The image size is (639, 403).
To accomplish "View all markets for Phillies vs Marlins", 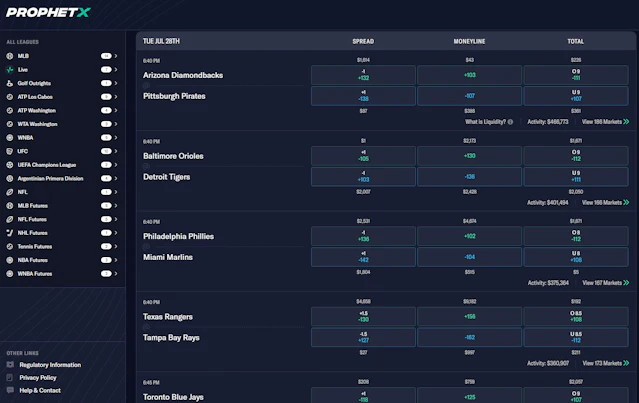I will coord(605,283).
